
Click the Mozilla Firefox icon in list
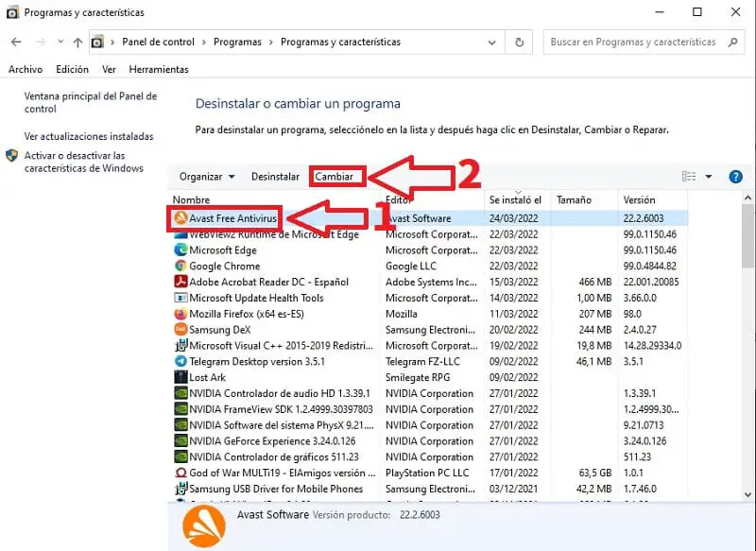point(180,314)
